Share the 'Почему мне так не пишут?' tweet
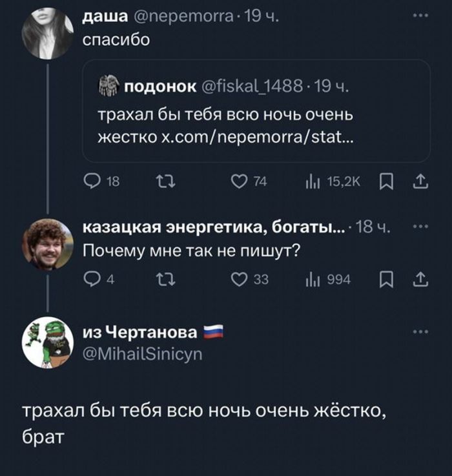 click(x=421, y=279)
